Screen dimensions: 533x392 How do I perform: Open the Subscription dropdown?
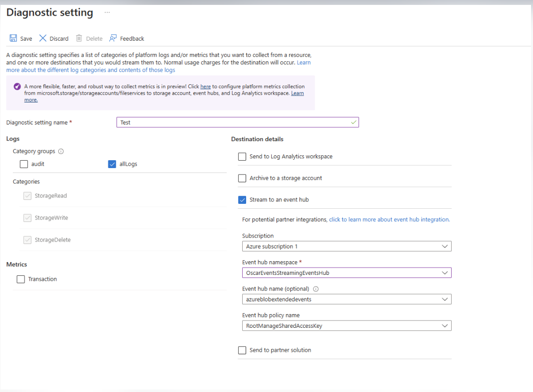pos(346,246)
